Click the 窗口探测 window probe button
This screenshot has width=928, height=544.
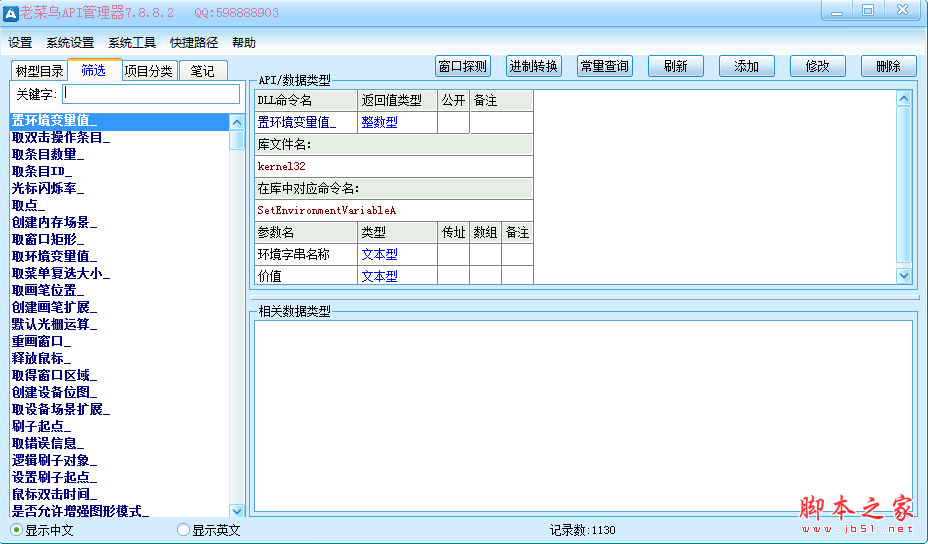[x=463, y=66]
